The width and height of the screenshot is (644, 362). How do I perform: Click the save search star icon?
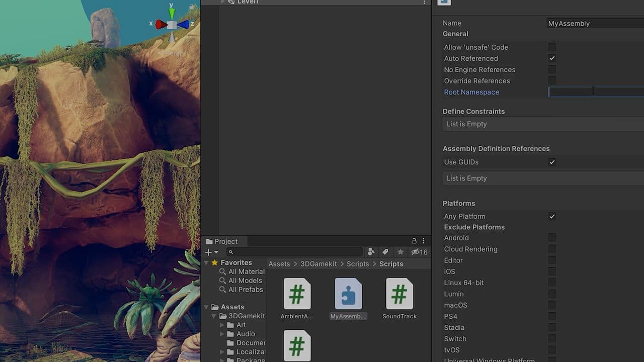[400, 252]
